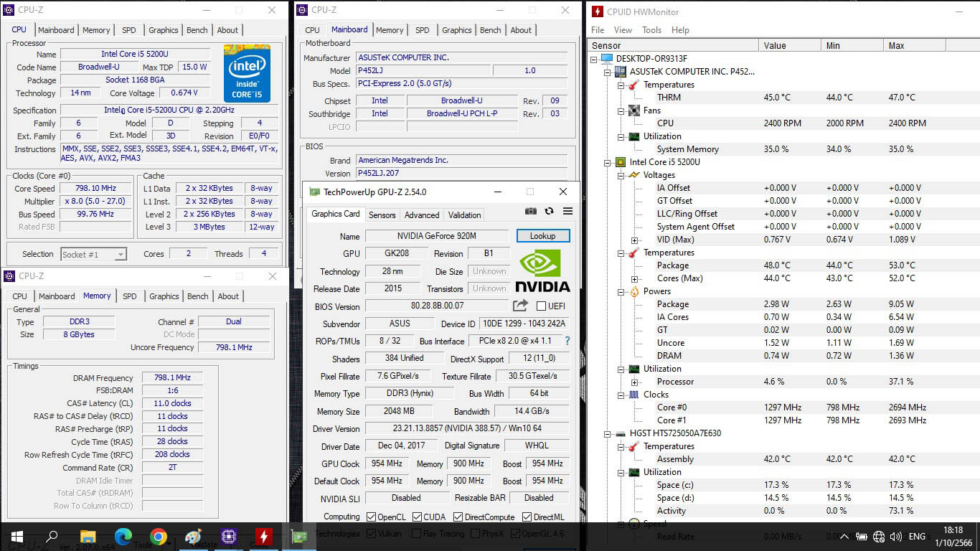Open the File menu in HWMonitor

[598, 30]
